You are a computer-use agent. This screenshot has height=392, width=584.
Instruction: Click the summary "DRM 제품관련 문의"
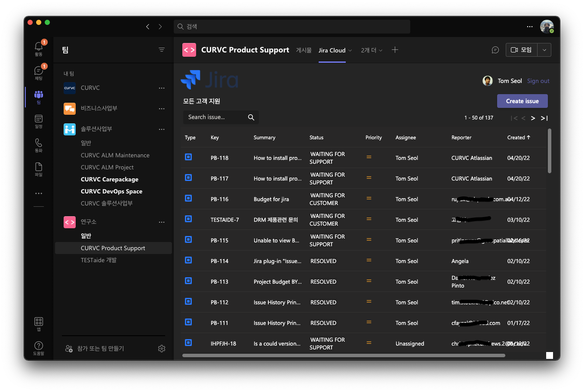click(x=276, y=220)
